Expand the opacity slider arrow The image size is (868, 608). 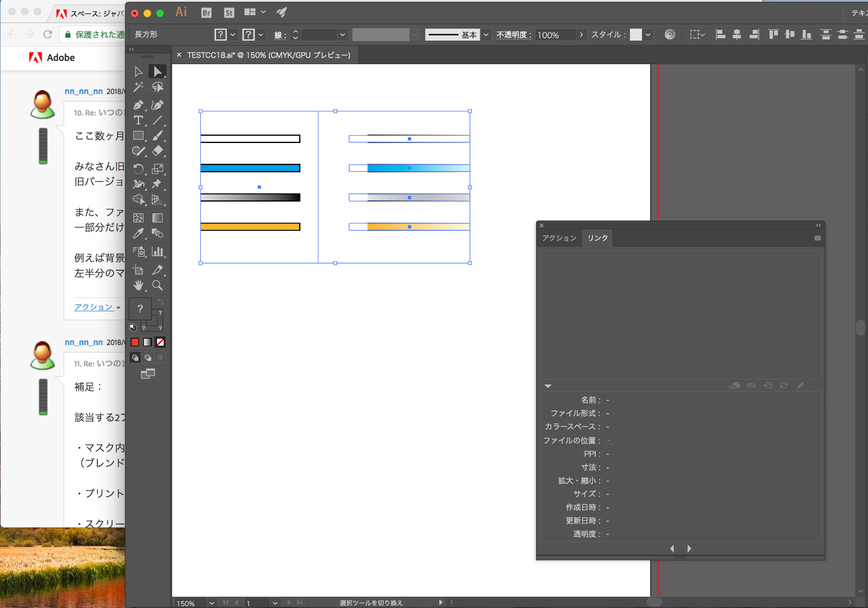[x=581, y=35]
